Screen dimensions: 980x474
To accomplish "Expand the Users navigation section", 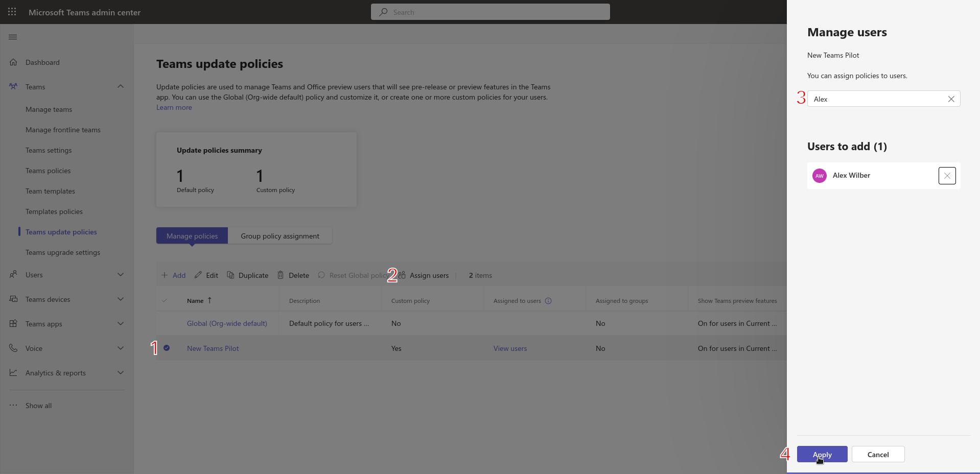I will 121,275.
